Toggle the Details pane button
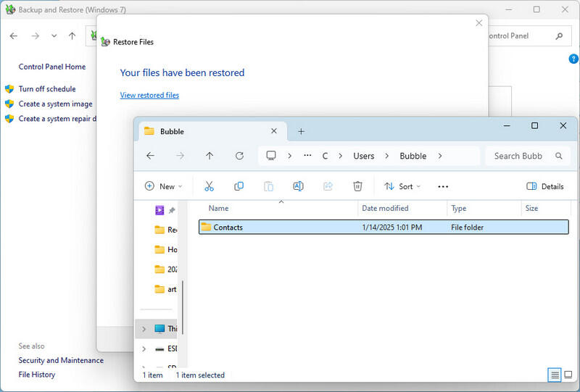 coord(545,186)
